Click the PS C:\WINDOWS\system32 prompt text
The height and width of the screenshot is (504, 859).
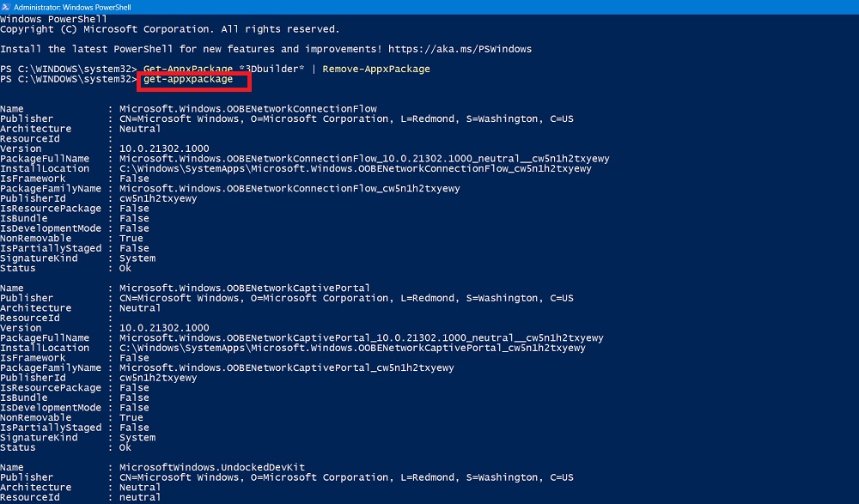coord(69,79)
